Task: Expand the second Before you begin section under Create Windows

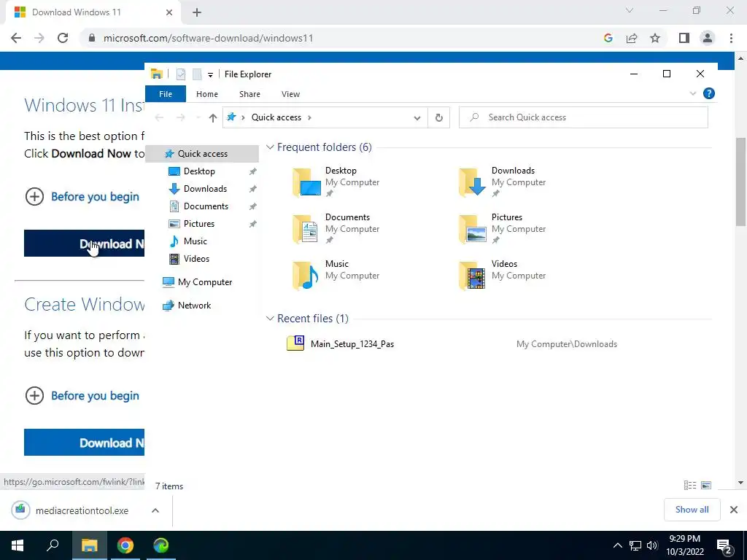Action: (x=82, y=396)
